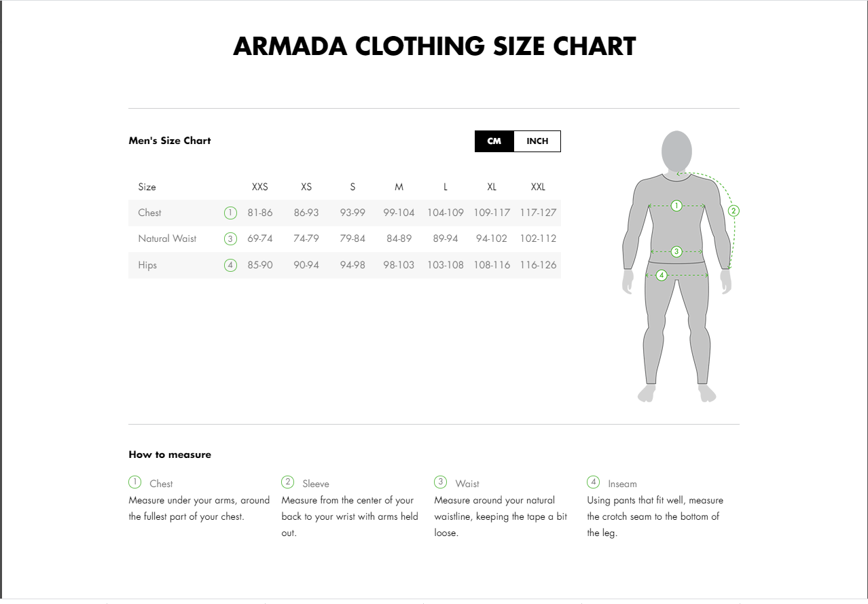868x604 pixels.
Task: Click the circled 1 icon under How to measure
Action: click(x=134, y=482)
